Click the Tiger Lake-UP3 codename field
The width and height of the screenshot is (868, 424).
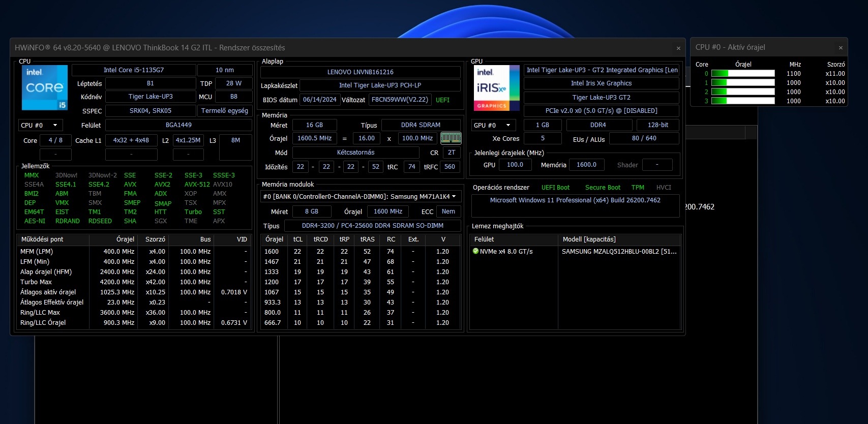point(151,97)
